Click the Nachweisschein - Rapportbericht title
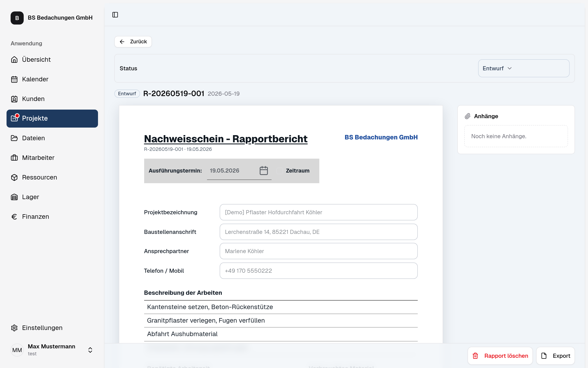The height and width of the screenshot is (368, 588). [x=226, y=139]
